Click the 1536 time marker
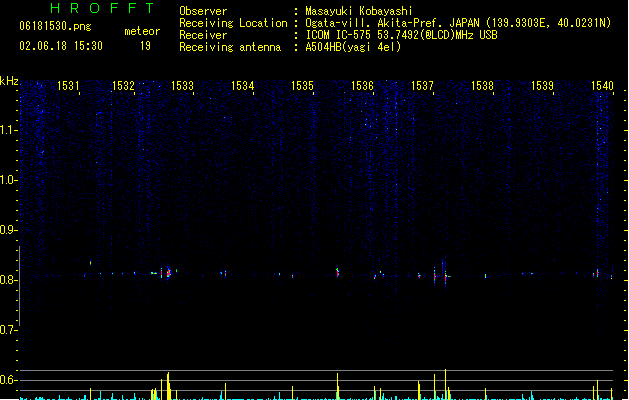The height and width of the screenshot is (400, 629). coord(363,86)
